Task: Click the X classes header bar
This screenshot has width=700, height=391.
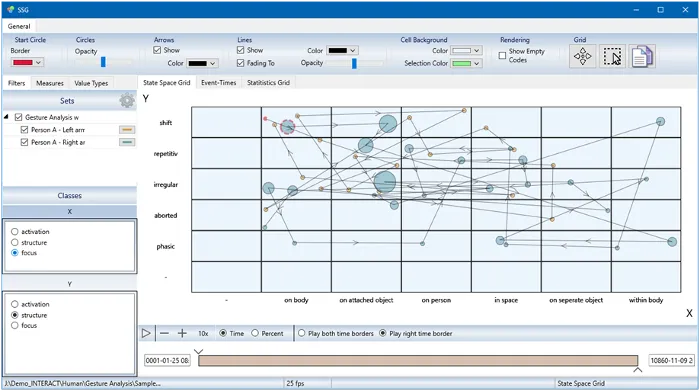Action: [70, 212]
